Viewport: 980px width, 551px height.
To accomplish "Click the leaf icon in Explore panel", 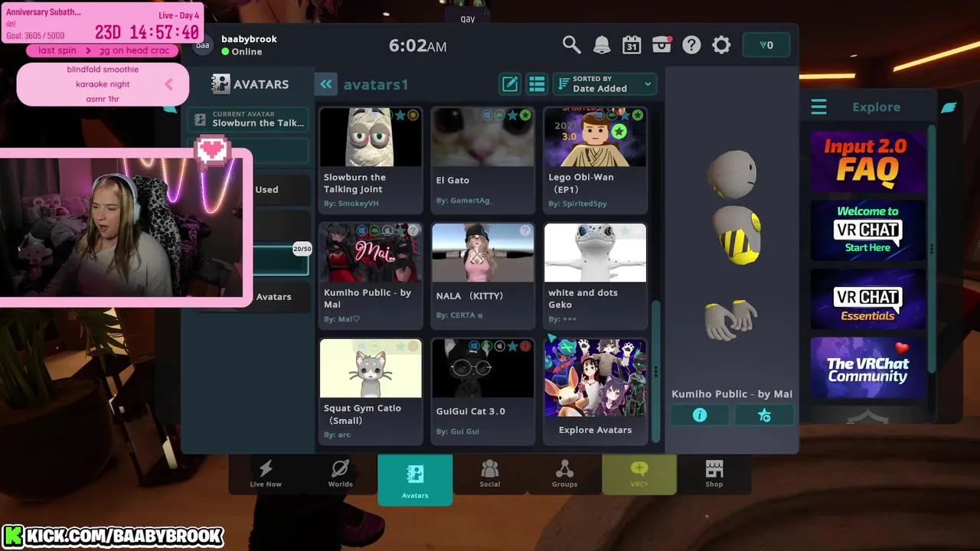I will (949, 107).
